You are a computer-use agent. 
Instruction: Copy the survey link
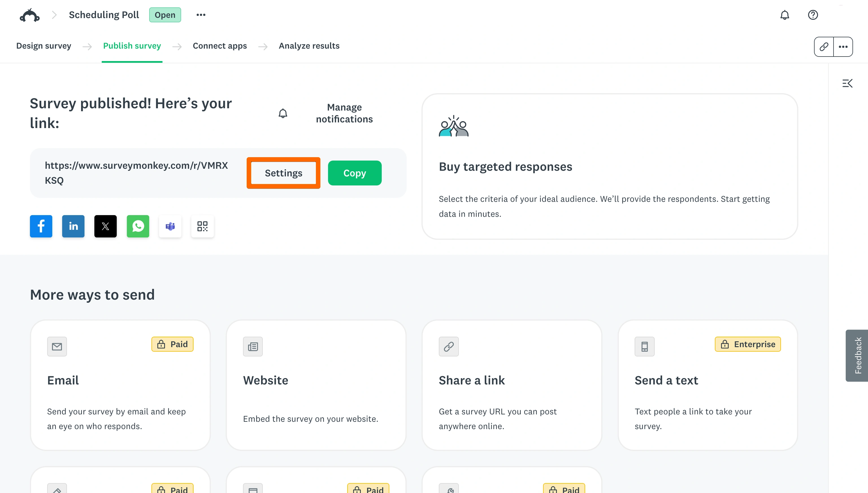(x=355, y=173)
